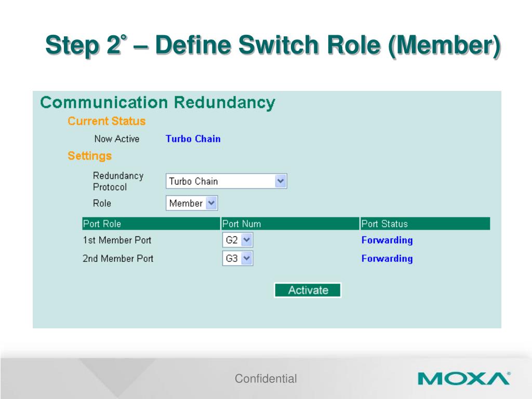Click the 2nd Member Port label
The height and width of the screenshot is (399, 532).
point(118,259)
